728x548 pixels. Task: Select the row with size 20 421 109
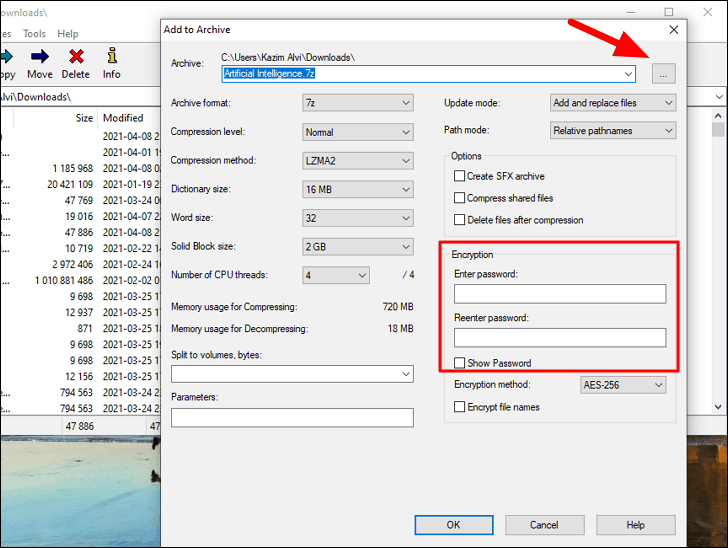80,184
